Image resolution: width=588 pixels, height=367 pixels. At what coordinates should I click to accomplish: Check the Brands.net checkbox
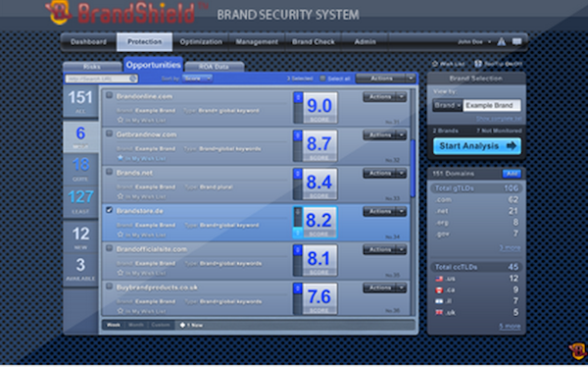(x=109, y=172)
